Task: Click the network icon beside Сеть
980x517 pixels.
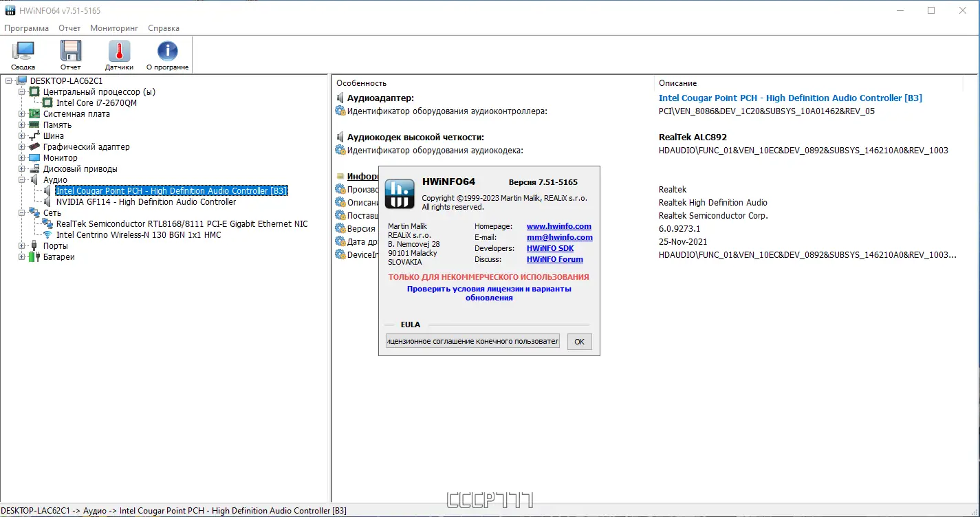Action: coord(34,213)
